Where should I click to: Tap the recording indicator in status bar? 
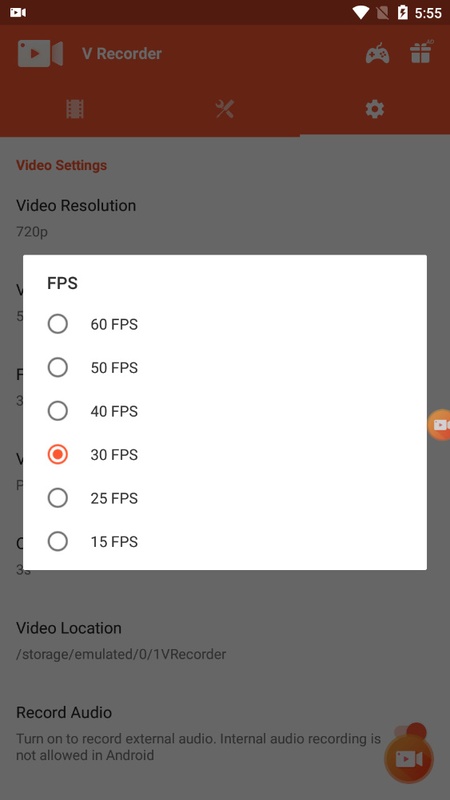tap(18, 12)
